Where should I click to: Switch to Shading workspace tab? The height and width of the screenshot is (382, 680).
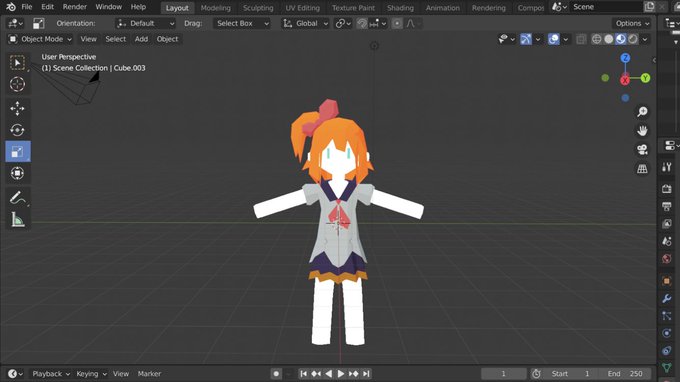pyautogui.click(x=400, y=8)
